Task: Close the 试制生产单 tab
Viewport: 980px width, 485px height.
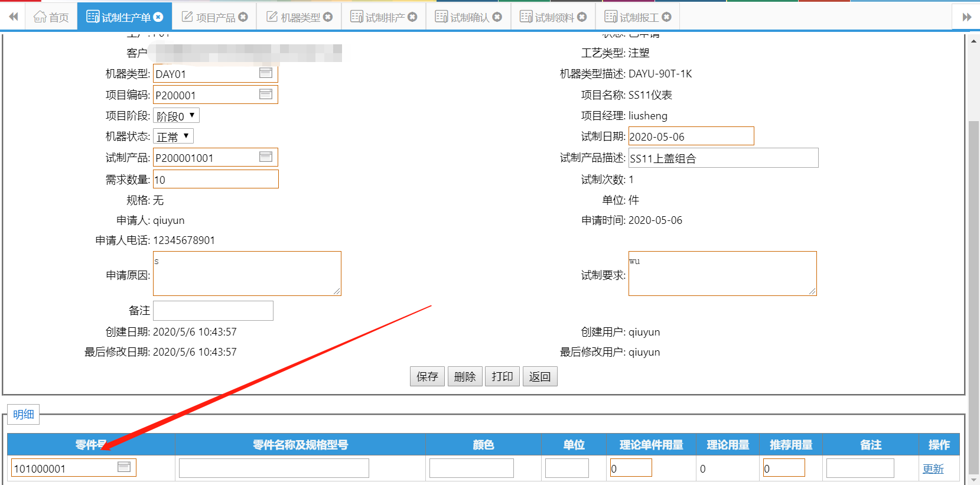Action: (158, 17)
